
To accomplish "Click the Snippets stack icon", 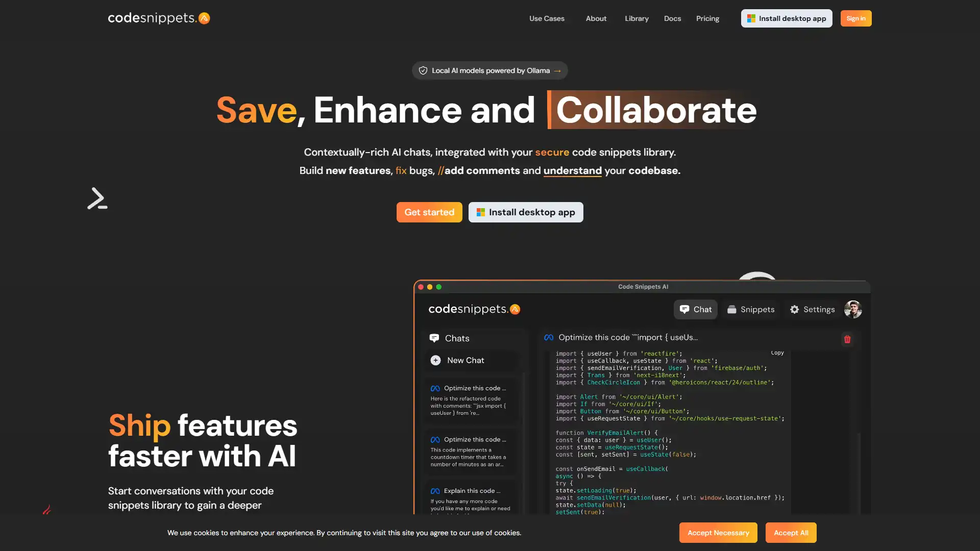I will point(731,309).
